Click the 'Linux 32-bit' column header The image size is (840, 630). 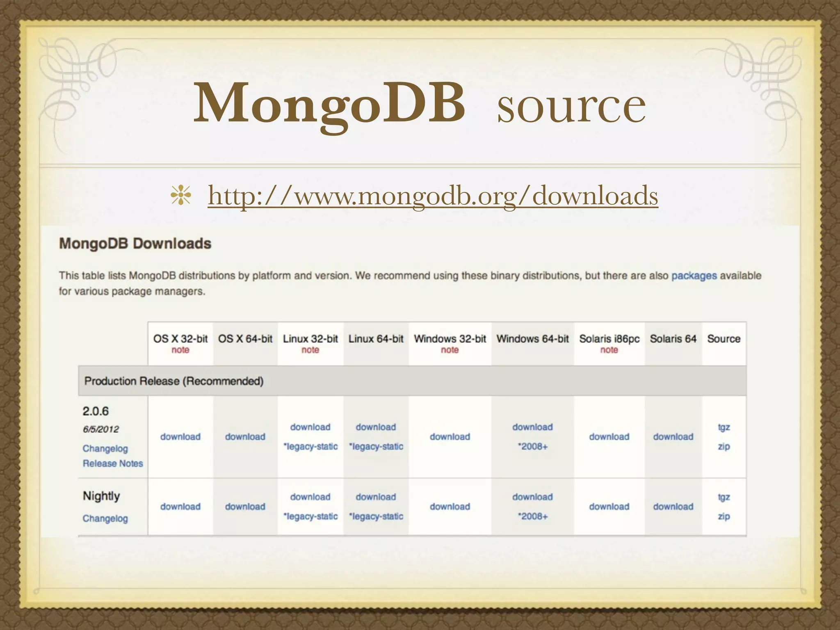pyautogui.click(x=310, y=339)
